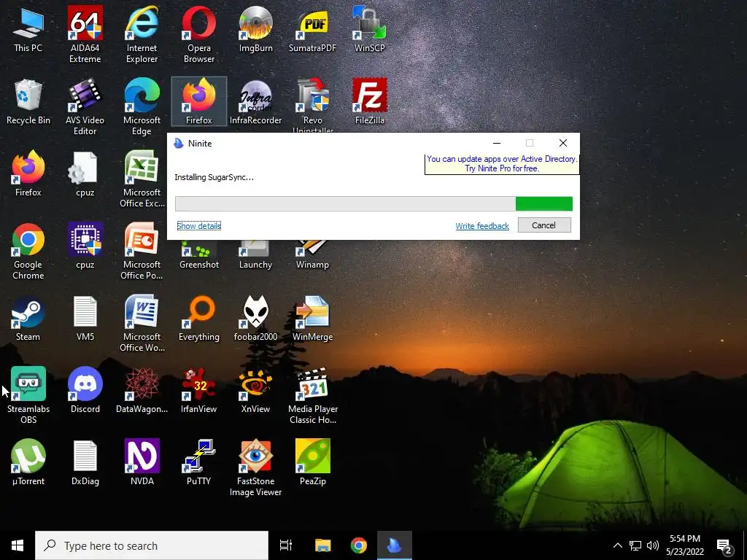Viewport: 747px width, 560px height.
Task: Select the Steam desktop shortcut
Action: [28, 319]
